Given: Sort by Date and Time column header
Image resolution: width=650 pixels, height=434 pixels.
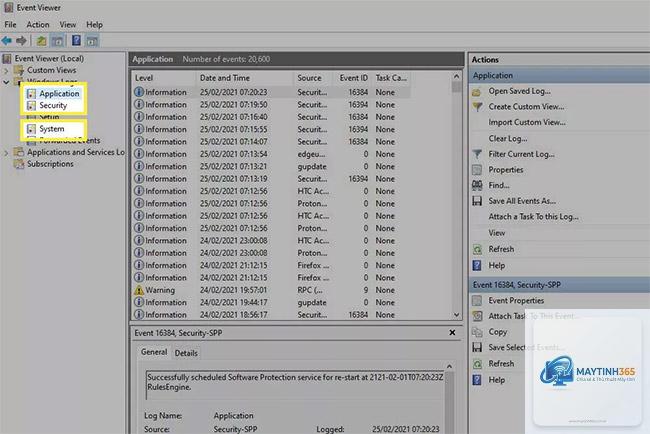Looking at the screenshot, I should click(245, 78).
